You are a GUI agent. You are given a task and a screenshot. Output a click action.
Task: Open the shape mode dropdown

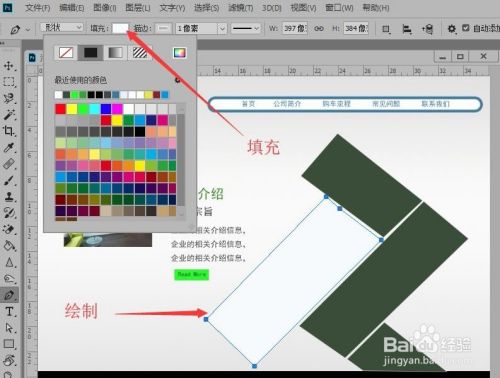[x=62, y=27]
